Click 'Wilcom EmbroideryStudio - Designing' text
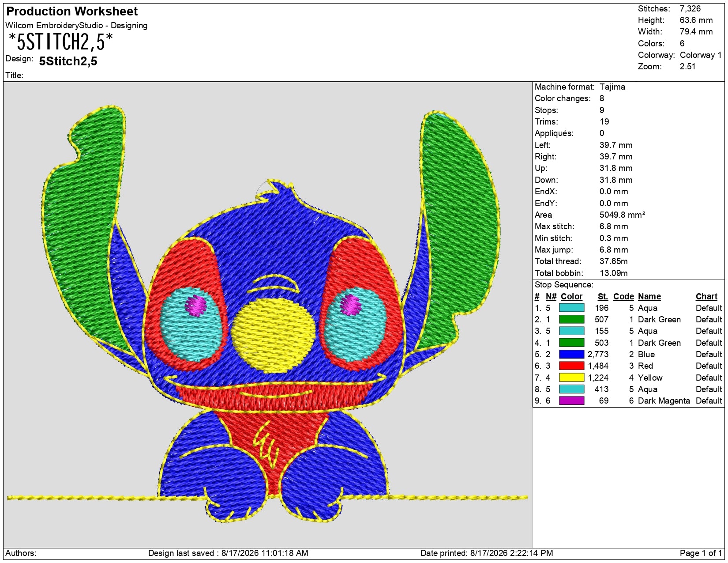Image resolution: width=728 pixels, height=563 pixels. (76, 25)
